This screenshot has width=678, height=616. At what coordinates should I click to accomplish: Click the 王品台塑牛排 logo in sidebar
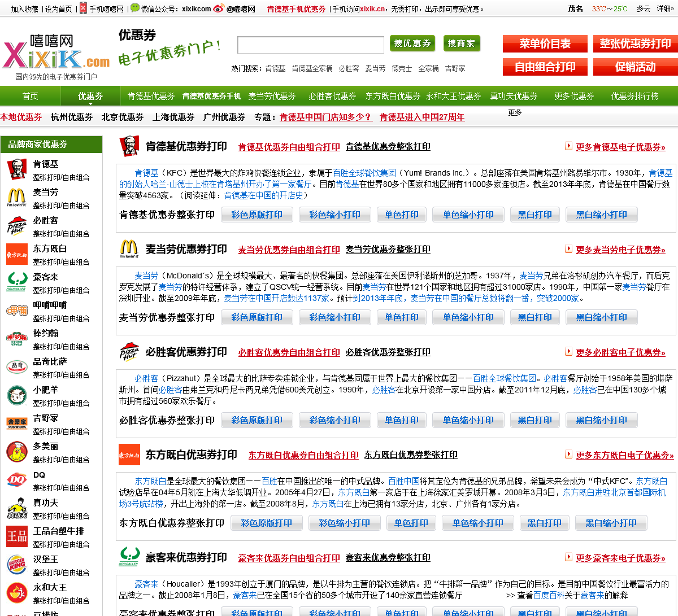[16, 536]
